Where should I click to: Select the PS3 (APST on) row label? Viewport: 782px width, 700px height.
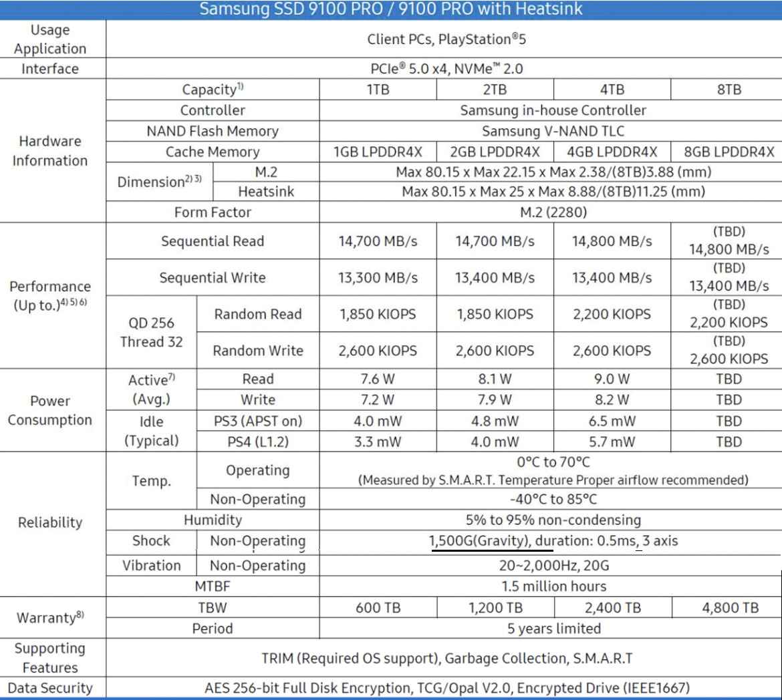(x=257, y=421)
